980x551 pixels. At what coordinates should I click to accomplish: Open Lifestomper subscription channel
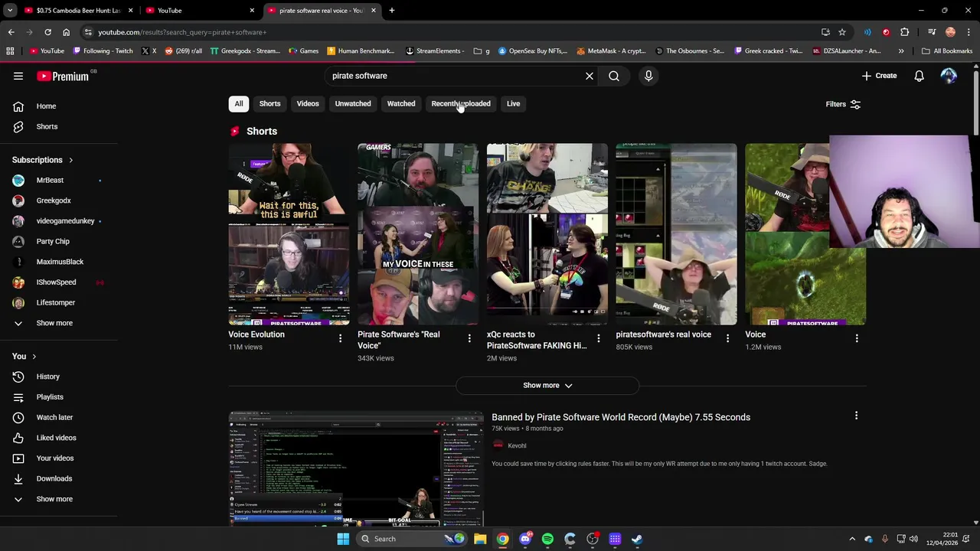58,302
